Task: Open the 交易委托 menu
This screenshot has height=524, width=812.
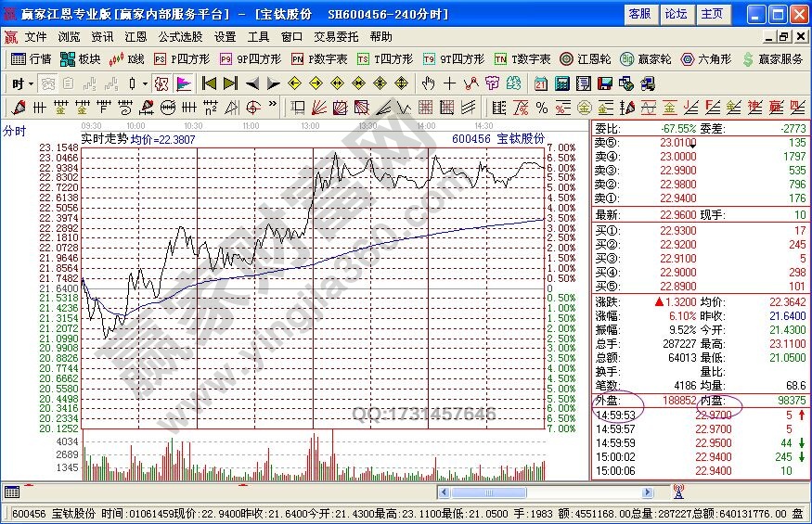Action: click(x=336, y=37)
